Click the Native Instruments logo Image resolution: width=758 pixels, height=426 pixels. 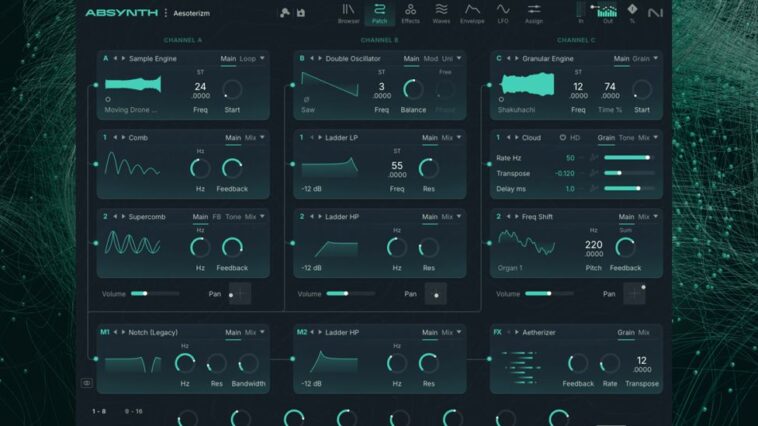click(655, 13)
